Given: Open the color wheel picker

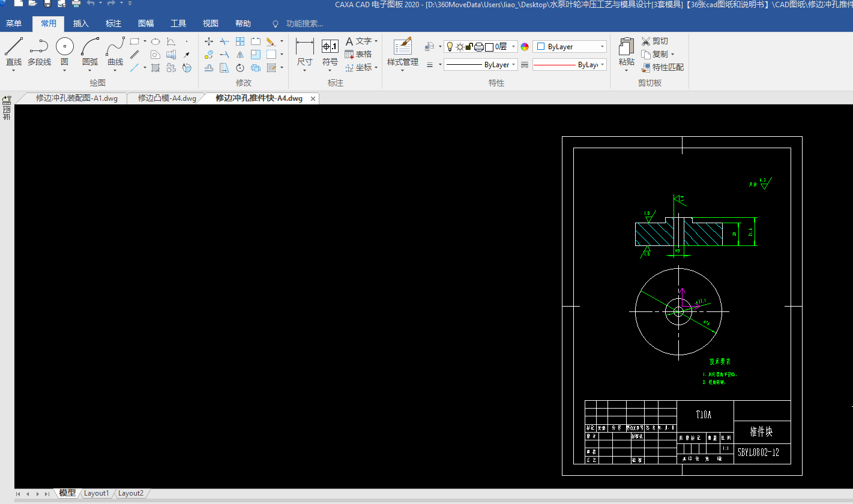Looking at the screenshot, I should (x=525, y=47).
